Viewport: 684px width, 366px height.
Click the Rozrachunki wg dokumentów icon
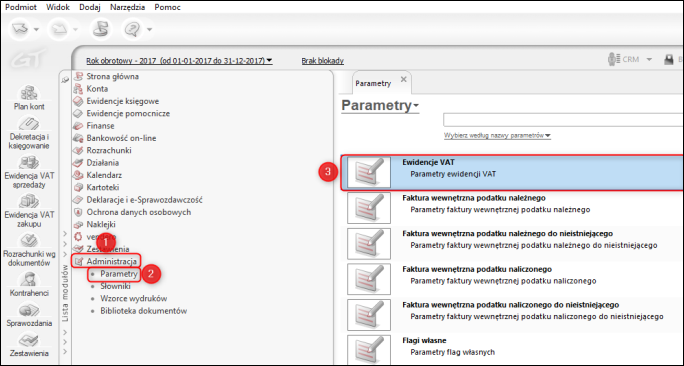(x=29, y=241)
